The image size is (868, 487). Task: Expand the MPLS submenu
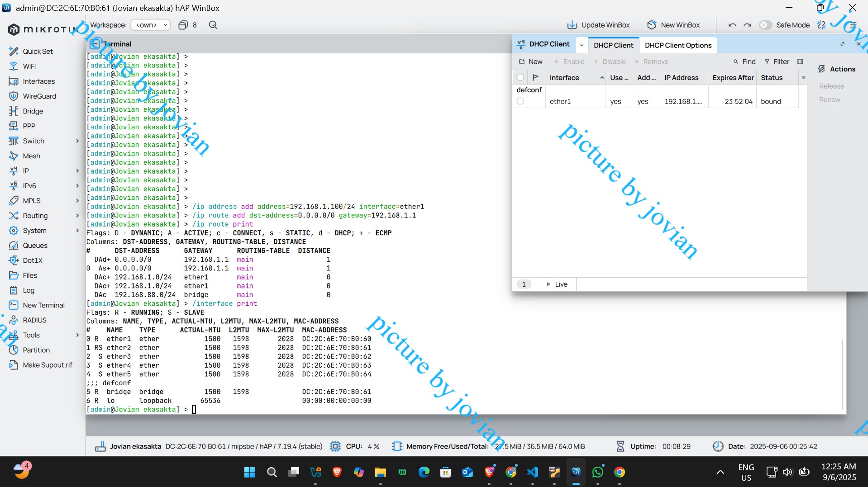(77, 201)
